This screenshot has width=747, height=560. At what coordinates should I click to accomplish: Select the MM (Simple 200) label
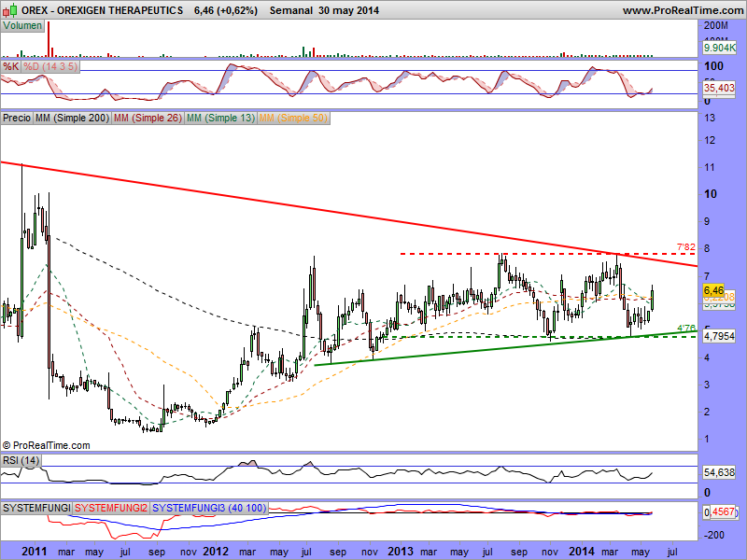pos(73,118)
